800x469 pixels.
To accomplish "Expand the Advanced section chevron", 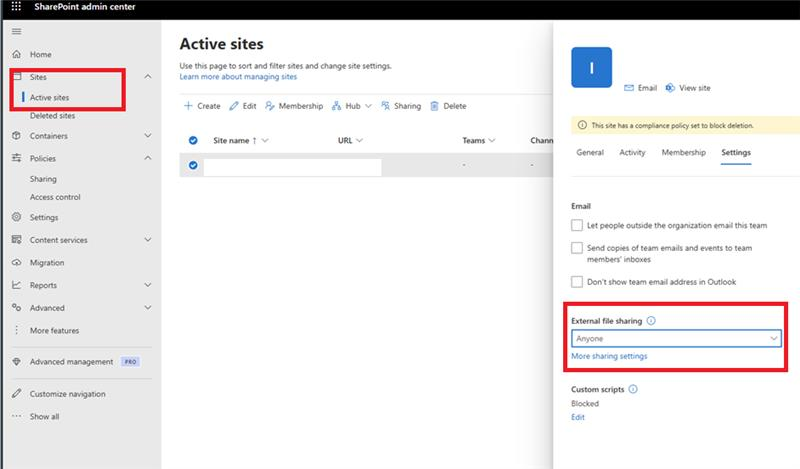I will coord(148,307).
